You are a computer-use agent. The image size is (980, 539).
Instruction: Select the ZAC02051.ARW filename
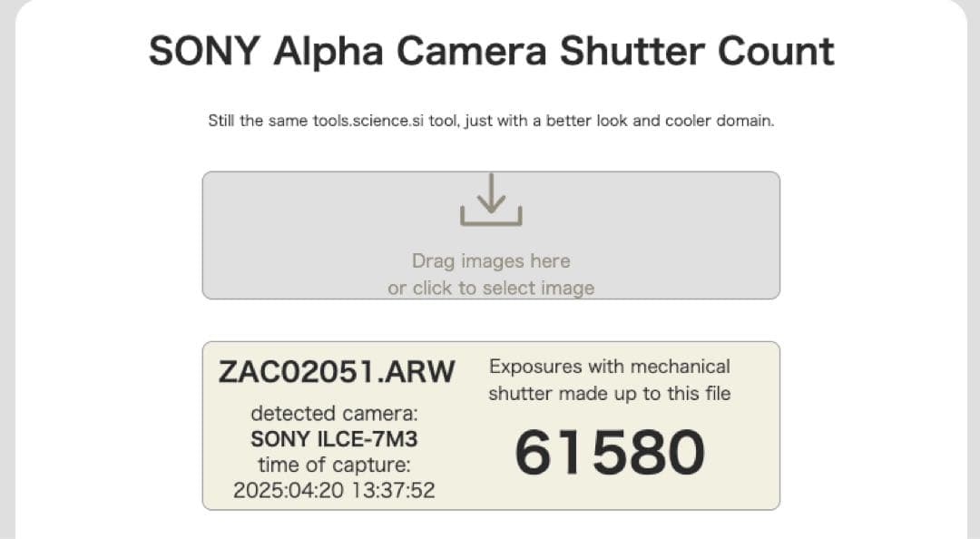coord(337,371)
